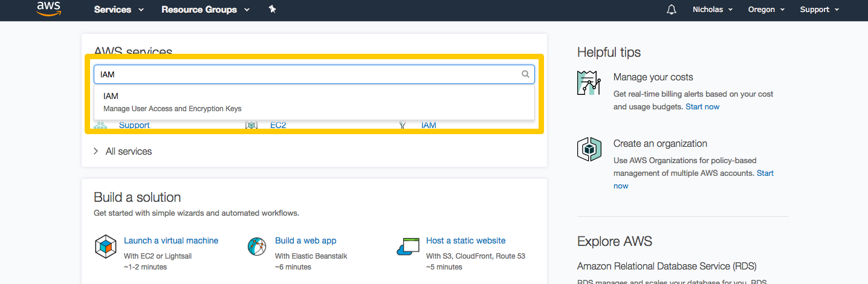Select the IAM search suggestion
This screenshot has height=284, width=868.
314,102
